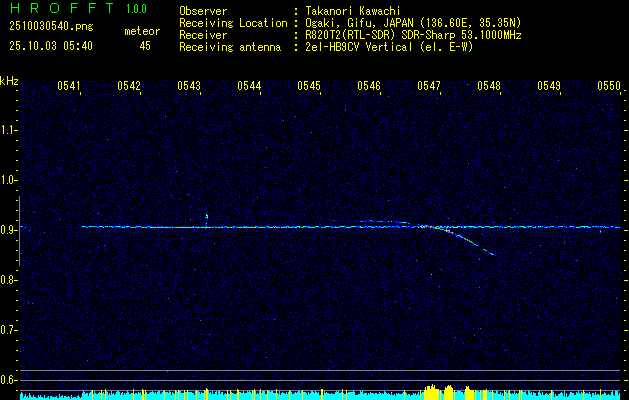Image resolution: width=629 pixels, height=400 pixels.
Task: Click the descending meteor echo trail
Action: pyautogui.click(x=470, y=241)
